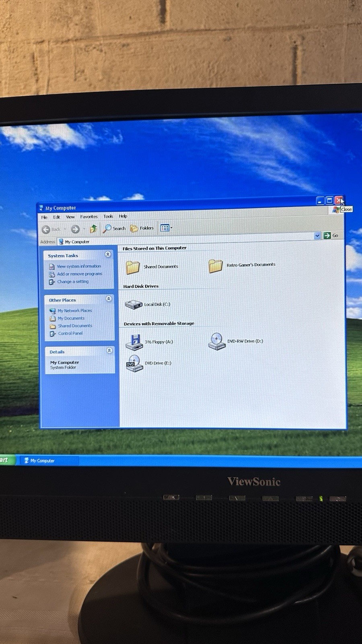Click the Shared Documents label in file pane
The height and width of the screenshot is (644, 362).
pyautogui.click(x=161, y=266)
